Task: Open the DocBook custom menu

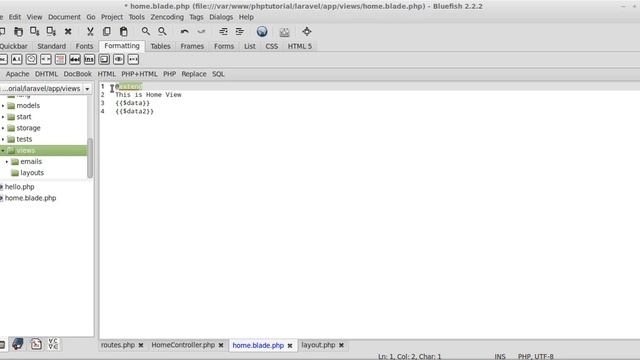Action: (x=78, y=74)
